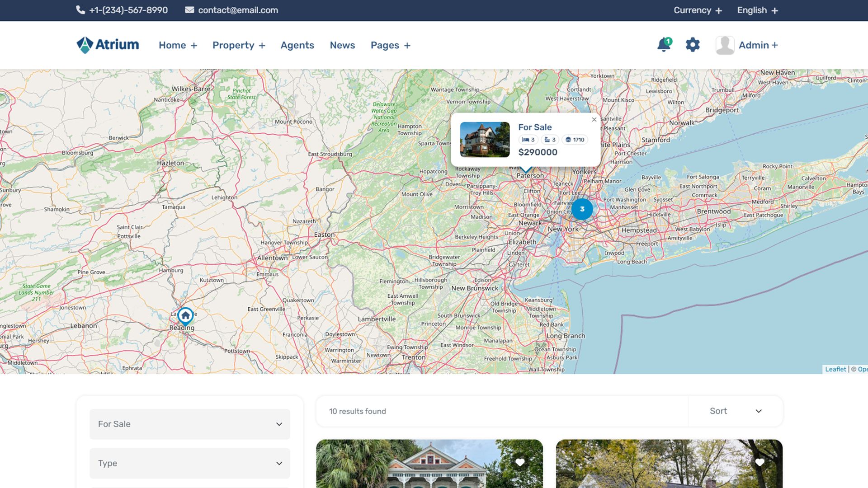Click the blue cluster marker labeled 3
The width and height of the screenshot is (868, 488).
(582, 209)
